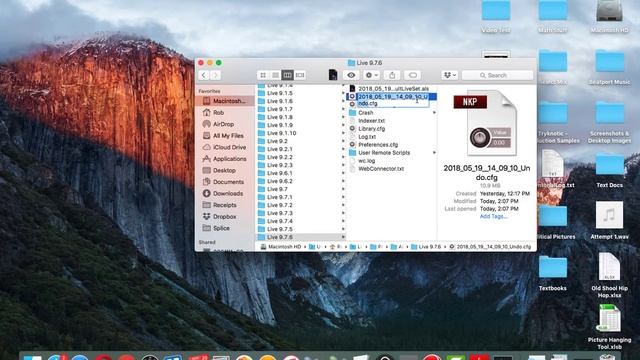Click the Edit Tags toolbar button
This screenshot has height=360, width=640.
click(x=413, y=75)
